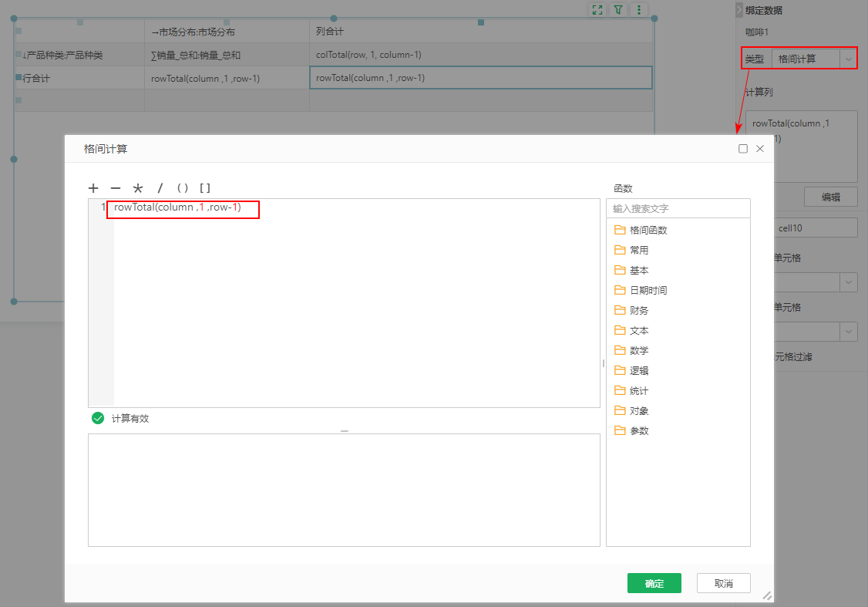Viewport: 868px width, 607px height.
Task: Confirm with the green 确定 button
Action: (654, 583)
